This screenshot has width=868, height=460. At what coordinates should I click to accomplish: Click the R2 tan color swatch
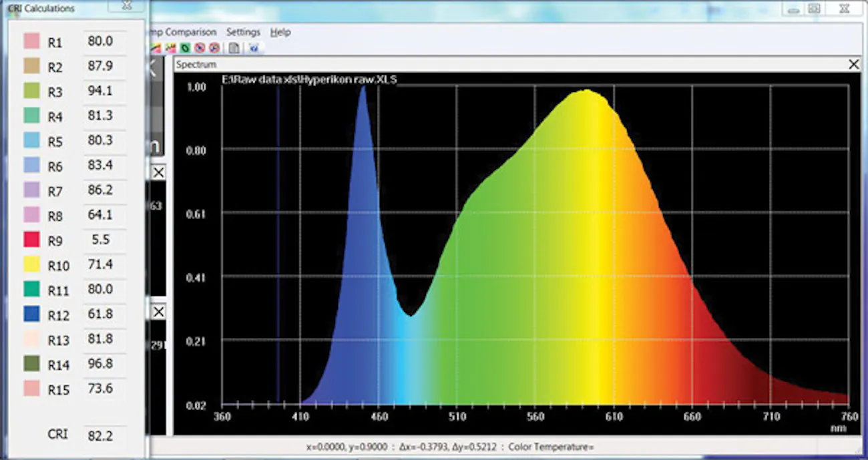(31, 66)
